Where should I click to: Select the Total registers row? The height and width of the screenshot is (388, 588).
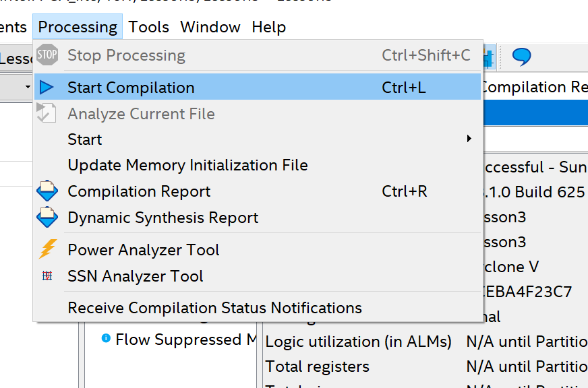(318, 366)
